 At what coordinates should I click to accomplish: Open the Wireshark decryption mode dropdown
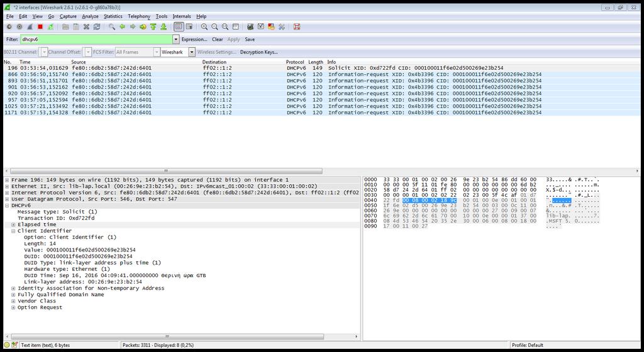tap(192, 52)
